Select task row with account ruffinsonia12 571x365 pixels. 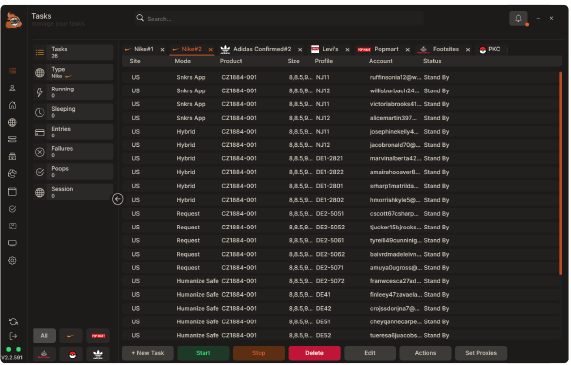click(340, 77)
